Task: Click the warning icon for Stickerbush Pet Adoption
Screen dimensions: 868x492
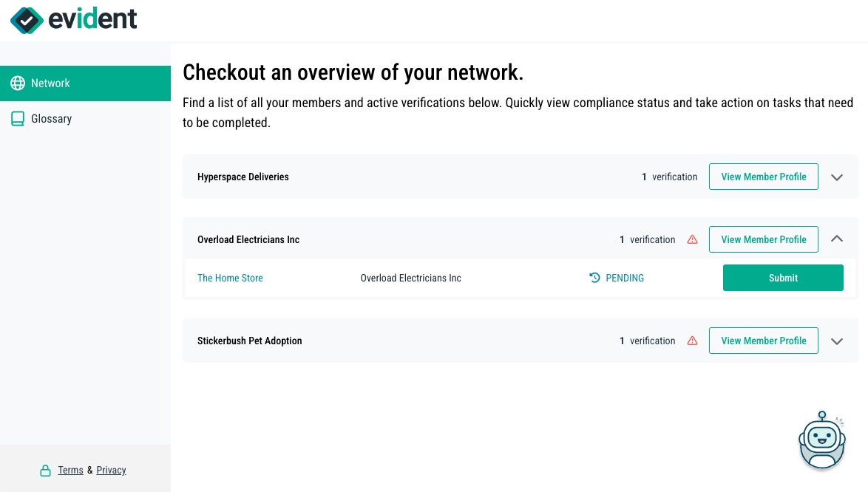Action: (x=692, y=341)
